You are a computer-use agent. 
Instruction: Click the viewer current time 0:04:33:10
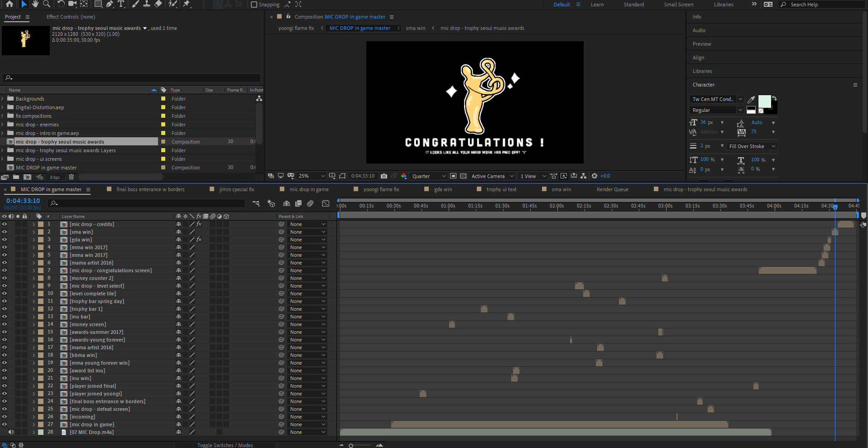pyautogui.click(x=363, y=176)
